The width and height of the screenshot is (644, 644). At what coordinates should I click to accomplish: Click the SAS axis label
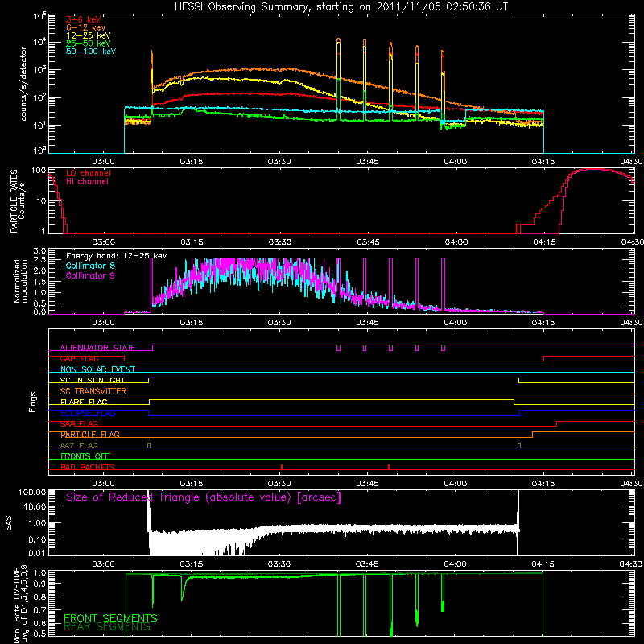pyautogui.click(x=9, y=522)
